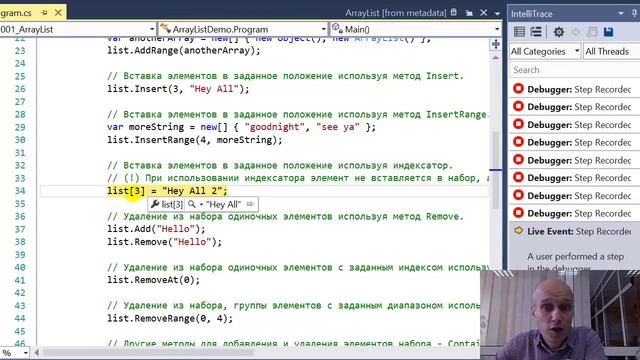Click the wrench icon on list[3] DataTip
This screenshot has height=360, width=640.
tap(155, 204)
